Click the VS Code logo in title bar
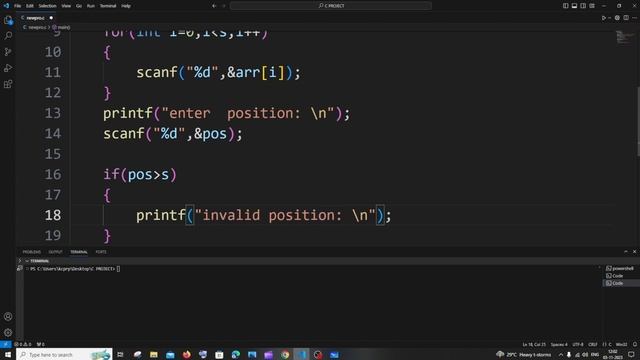Image resolution: width=640 pixels, height=360 pixels. 6,6
